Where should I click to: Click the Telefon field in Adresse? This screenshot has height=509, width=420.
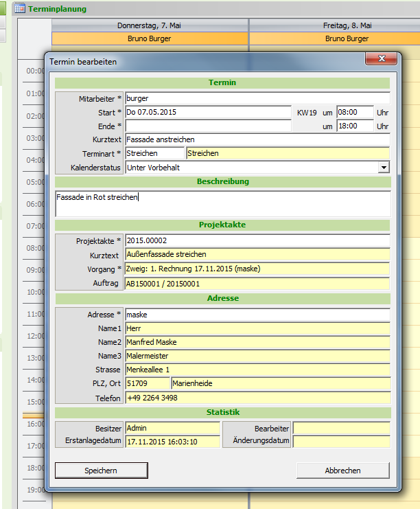[x=257, y=398]
